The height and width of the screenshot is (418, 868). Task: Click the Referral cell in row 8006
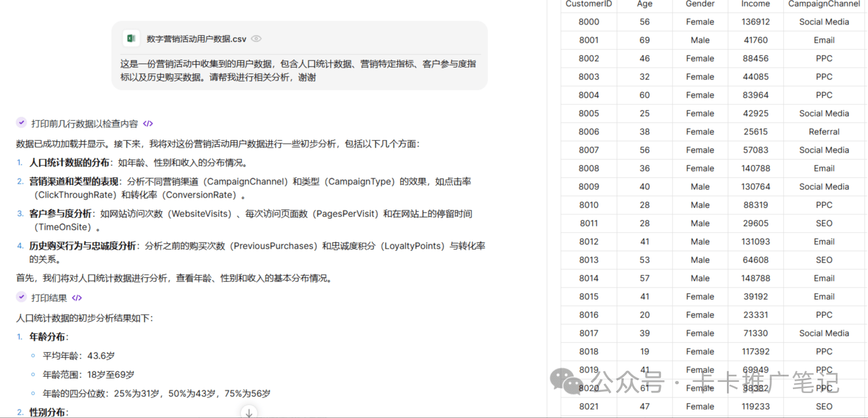(x=824, y=132)
